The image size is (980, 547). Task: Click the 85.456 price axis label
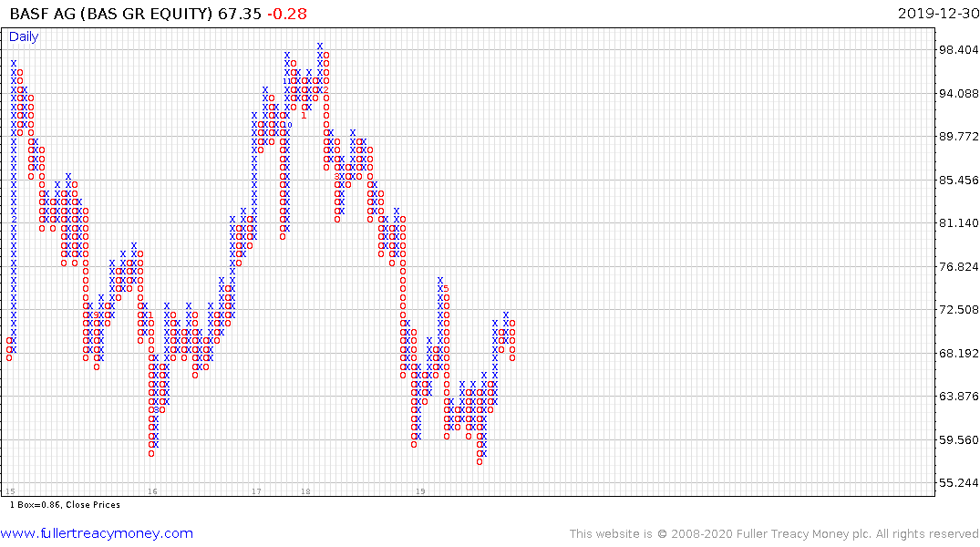tap(959, 180)
